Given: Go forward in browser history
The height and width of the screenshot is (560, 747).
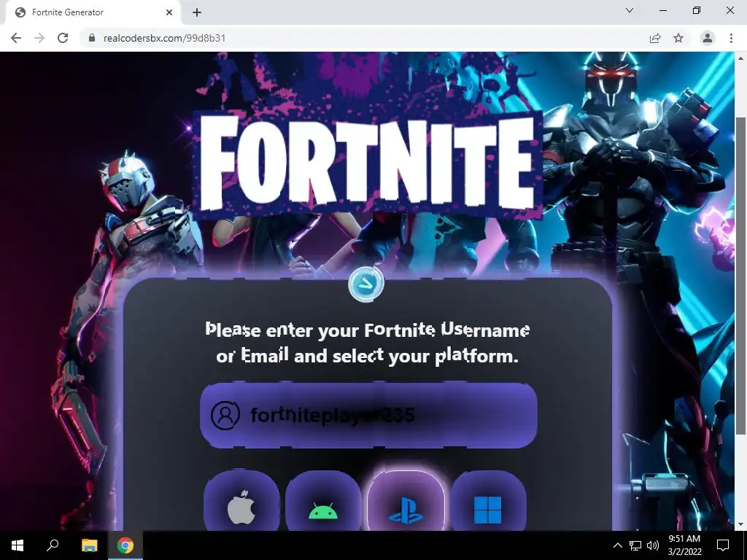Looking at the screenshot, I should coord(39,38).
